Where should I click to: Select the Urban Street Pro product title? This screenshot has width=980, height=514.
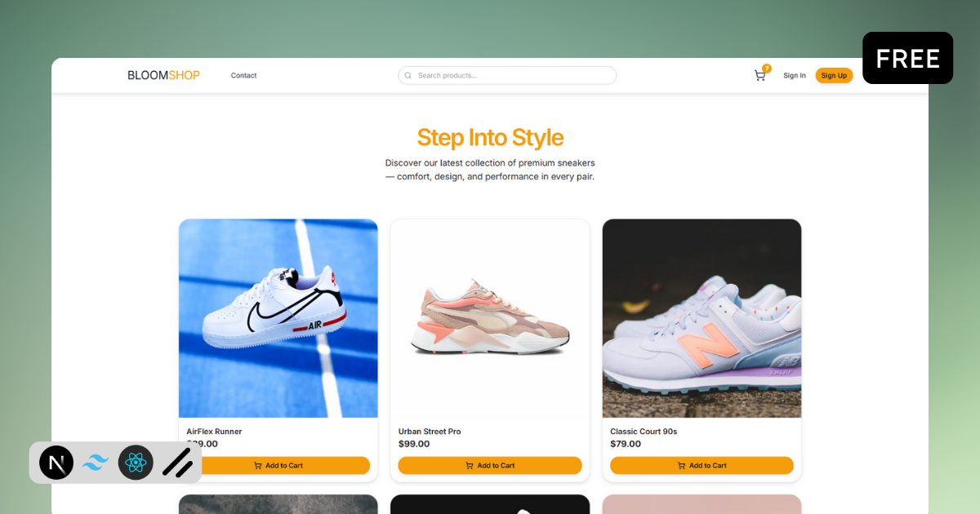(x=430, y=431)
